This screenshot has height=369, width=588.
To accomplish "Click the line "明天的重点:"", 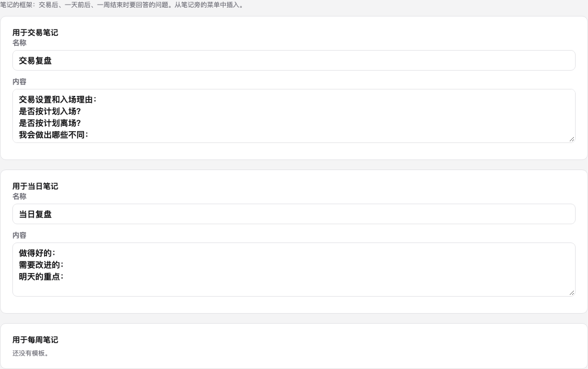I will [x=41, y=277].
